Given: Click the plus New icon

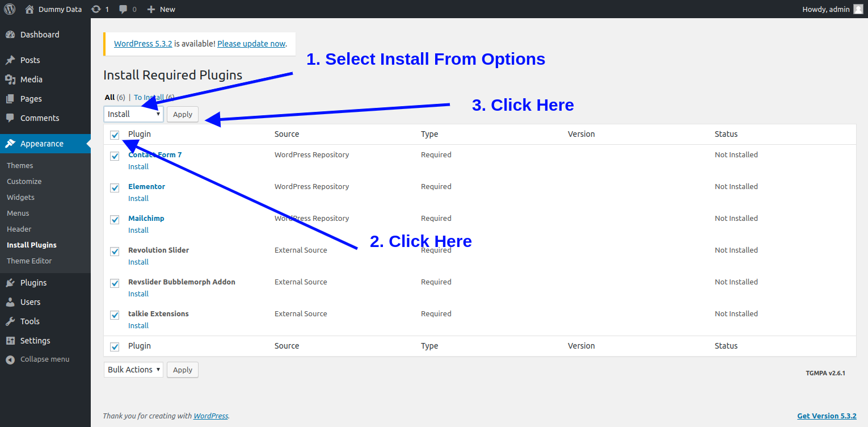Looking at the screenshot, I should 151,10.
